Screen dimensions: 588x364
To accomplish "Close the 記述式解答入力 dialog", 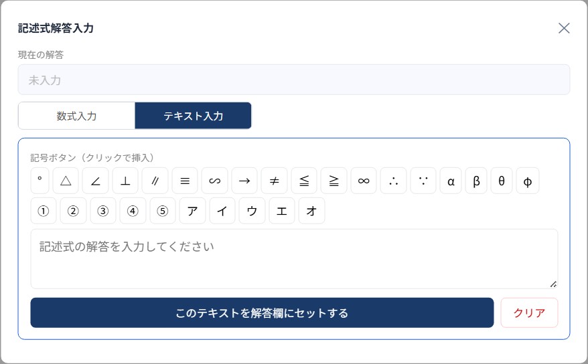I will point(564,28).
